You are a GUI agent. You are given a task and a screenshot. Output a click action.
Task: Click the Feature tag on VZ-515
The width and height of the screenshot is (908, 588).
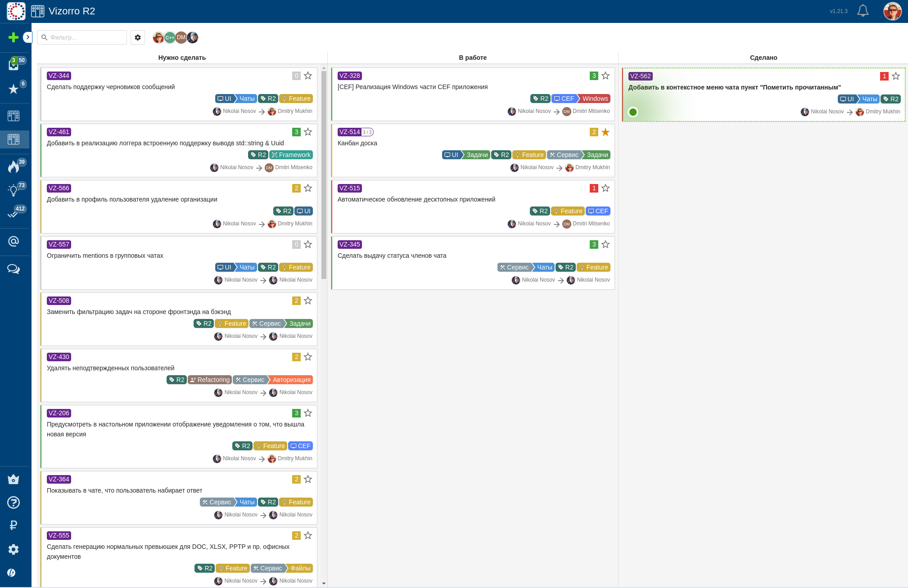coord(568,211)
